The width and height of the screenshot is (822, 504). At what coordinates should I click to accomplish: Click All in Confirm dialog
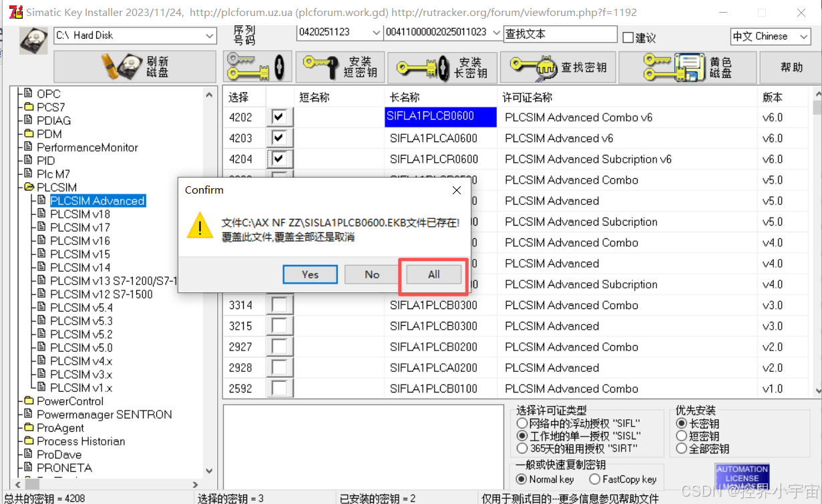coord(434,274)
